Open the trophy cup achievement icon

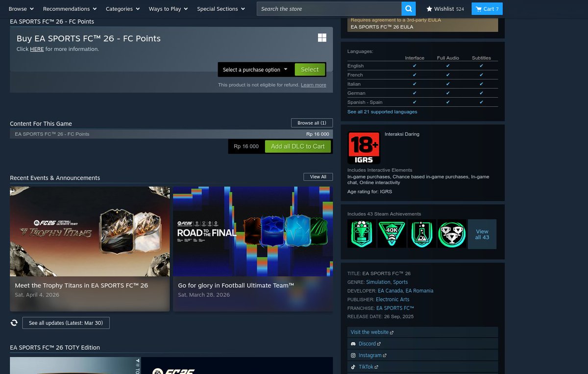pos(362,234)
